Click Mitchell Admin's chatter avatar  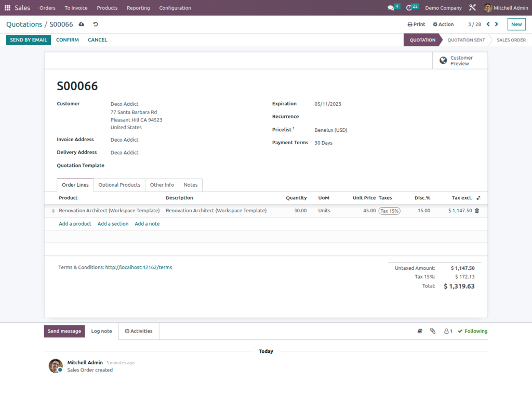[56, 366]
